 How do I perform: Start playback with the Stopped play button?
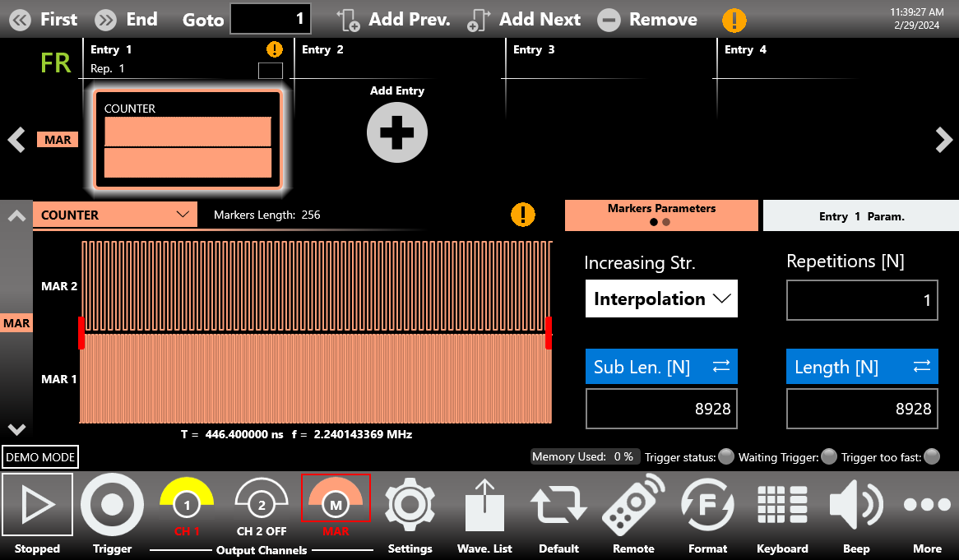tap(37, 504)
